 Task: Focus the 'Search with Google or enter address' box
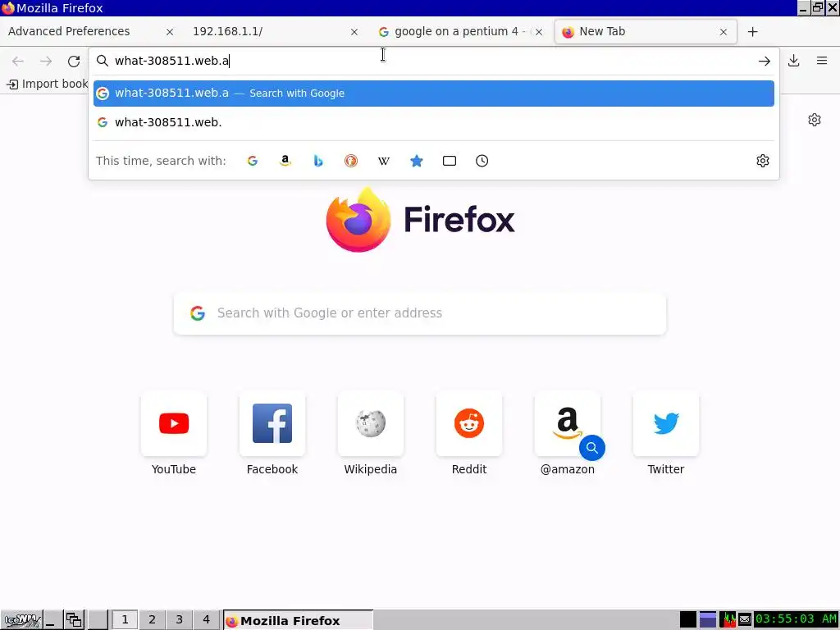tap(420, 313)
